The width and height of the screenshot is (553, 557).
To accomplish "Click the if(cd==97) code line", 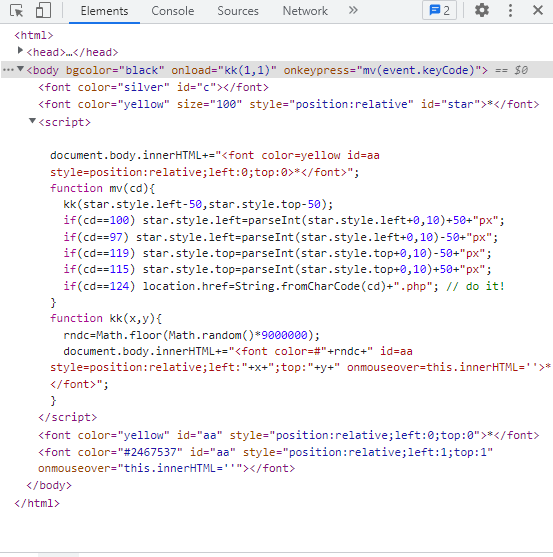I will (281, 237).
